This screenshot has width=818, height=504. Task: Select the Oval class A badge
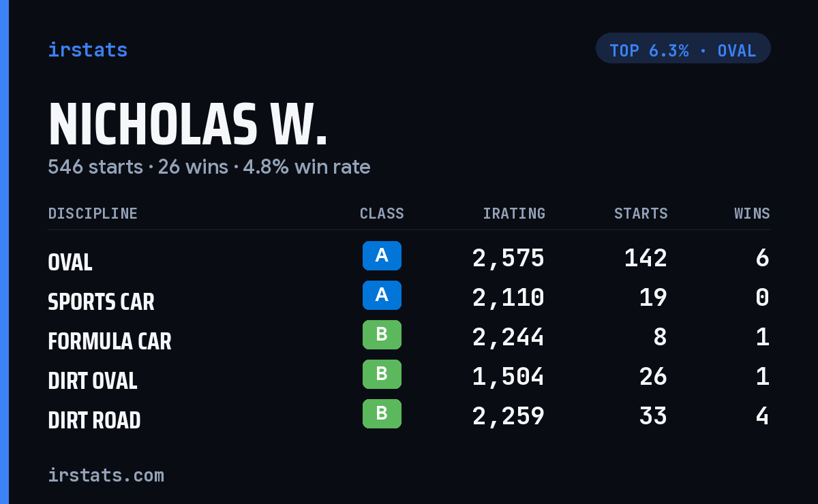[x=382, y=256]
